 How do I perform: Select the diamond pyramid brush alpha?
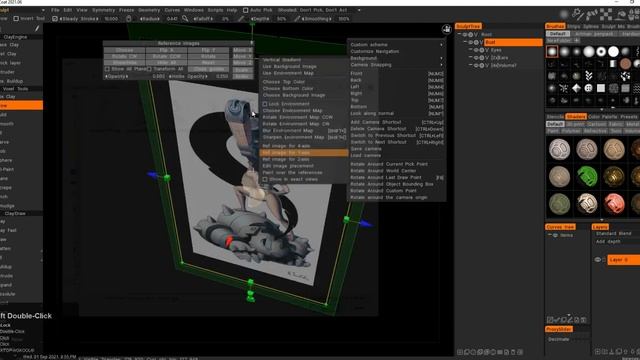[576, 88]
